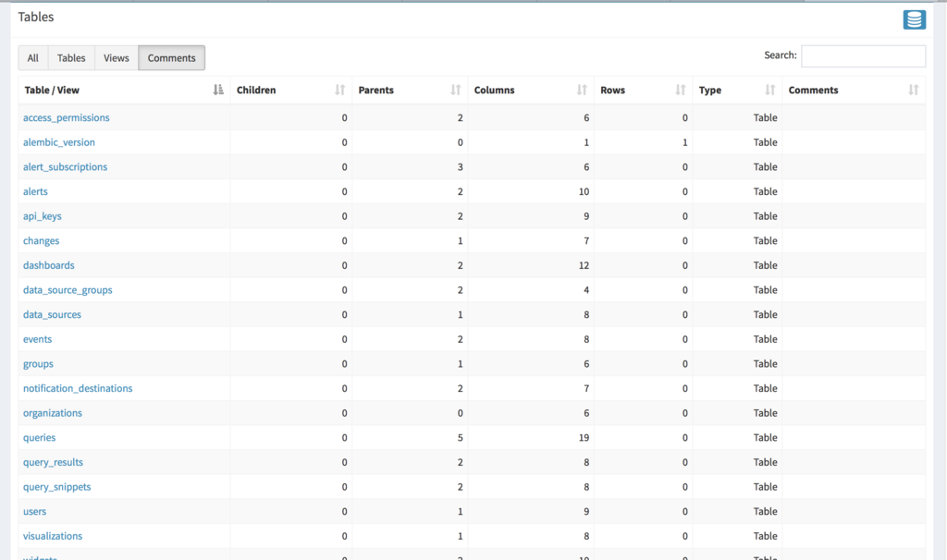Open the users table link
Viewport: 947px width, 560px height.
(34, 512)
